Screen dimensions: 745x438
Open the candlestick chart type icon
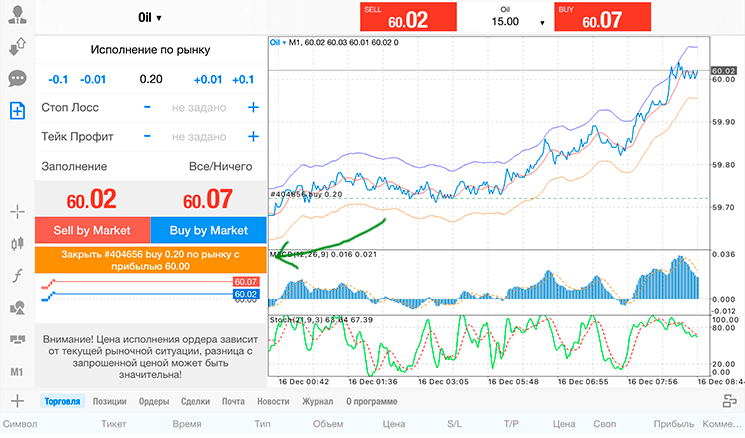pyautogui.click(x=18, y=244)
